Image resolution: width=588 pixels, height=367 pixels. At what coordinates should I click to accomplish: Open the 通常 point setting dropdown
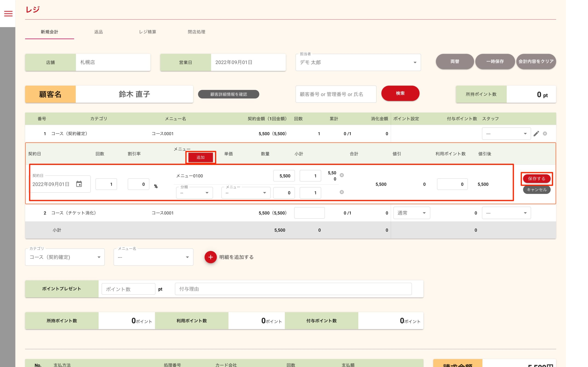[412, 213]
